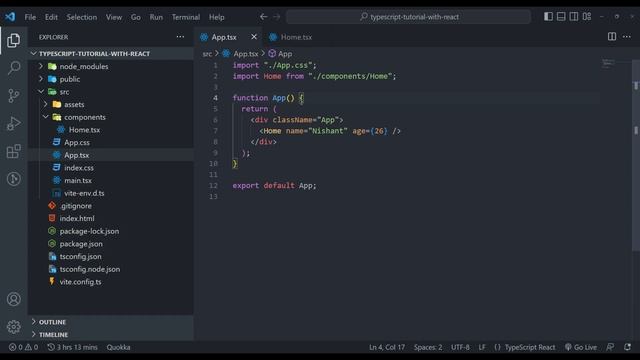Open Run and Debug view

click(x=13, y=123)
